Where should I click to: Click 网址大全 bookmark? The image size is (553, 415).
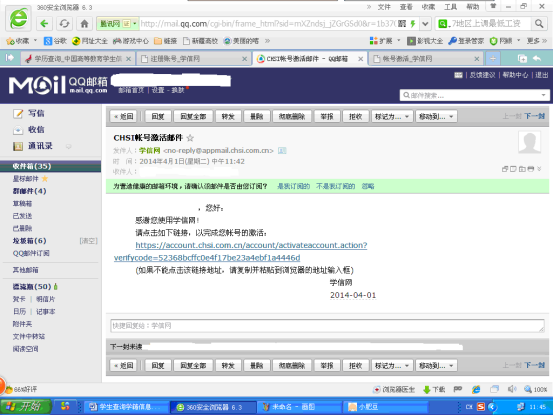[x=90, y=41]
